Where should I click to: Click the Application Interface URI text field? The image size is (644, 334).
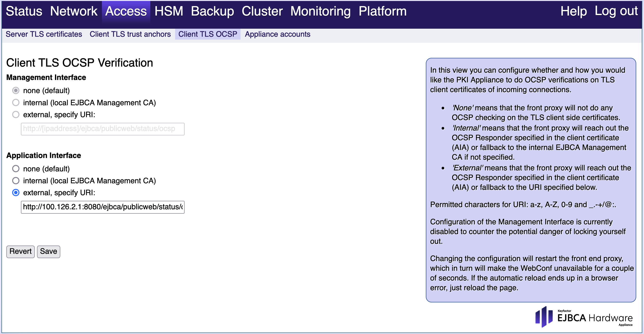(x=102, y=207)
